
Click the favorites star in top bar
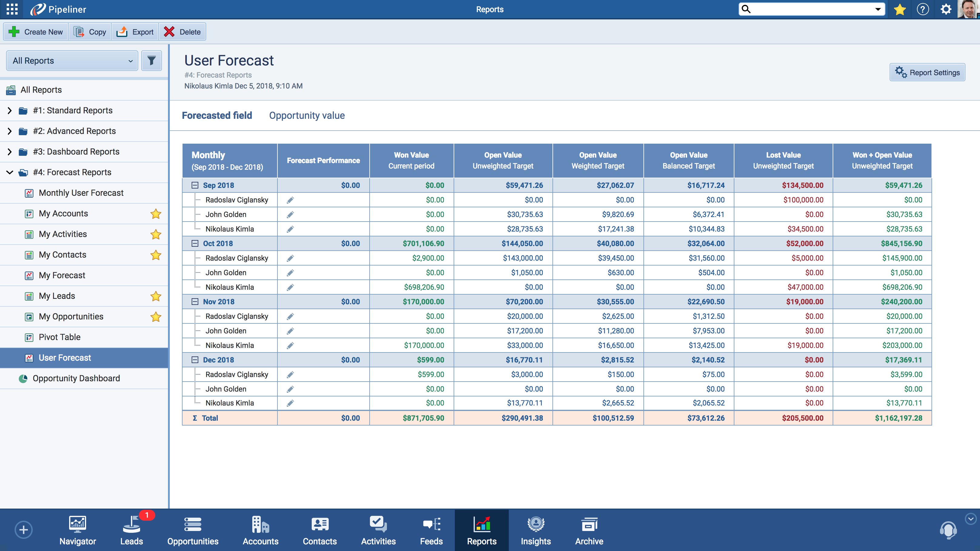tap(900, 9)
